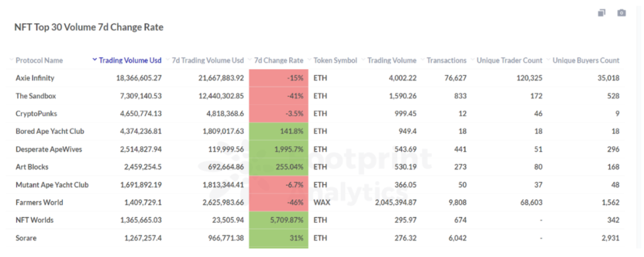The height and width of the screenshot is (257, 644).
Task: Select The Sandbox protocol name
Action: click(36, 96)
